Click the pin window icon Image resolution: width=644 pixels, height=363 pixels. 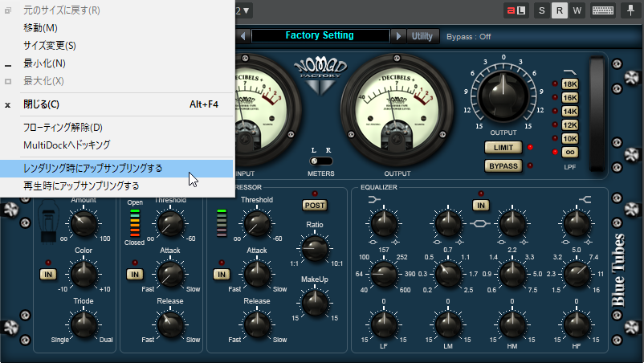click(x=630, y=10)
